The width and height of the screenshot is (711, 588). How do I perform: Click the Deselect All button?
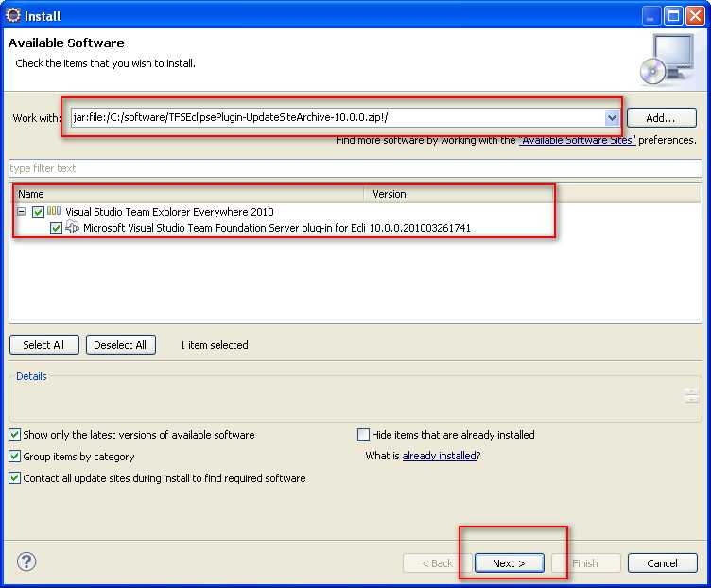pos(121,345)
